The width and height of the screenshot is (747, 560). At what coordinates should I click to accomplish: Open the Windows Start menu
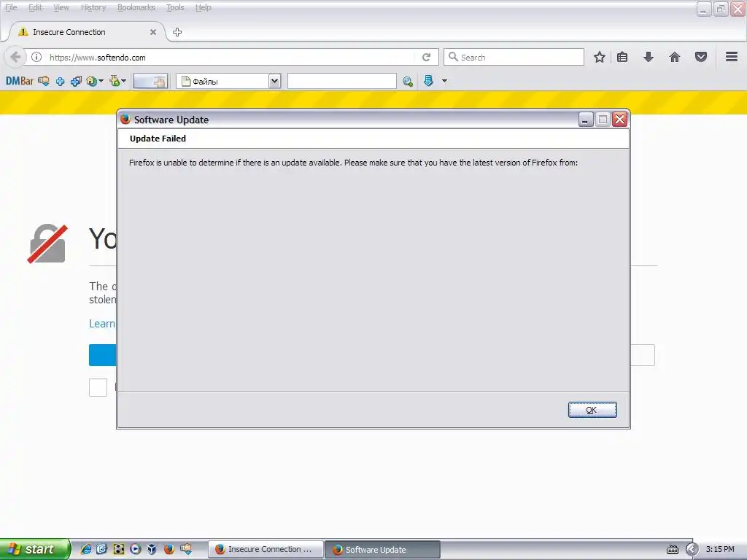34,549
